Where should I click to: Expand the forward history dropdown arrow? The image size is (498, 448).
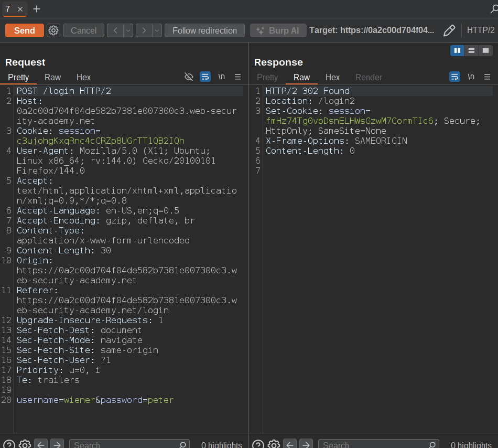pos(157,30)
